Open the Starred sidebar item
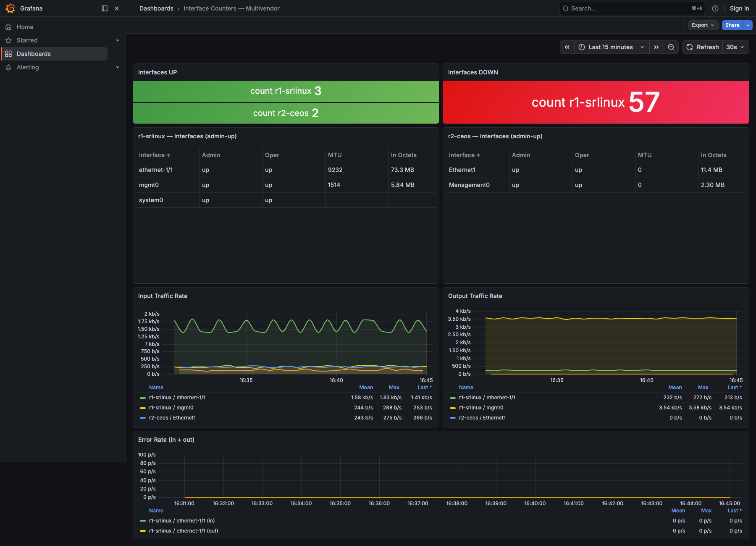This screenshot has height=546, width=756. 27,40
